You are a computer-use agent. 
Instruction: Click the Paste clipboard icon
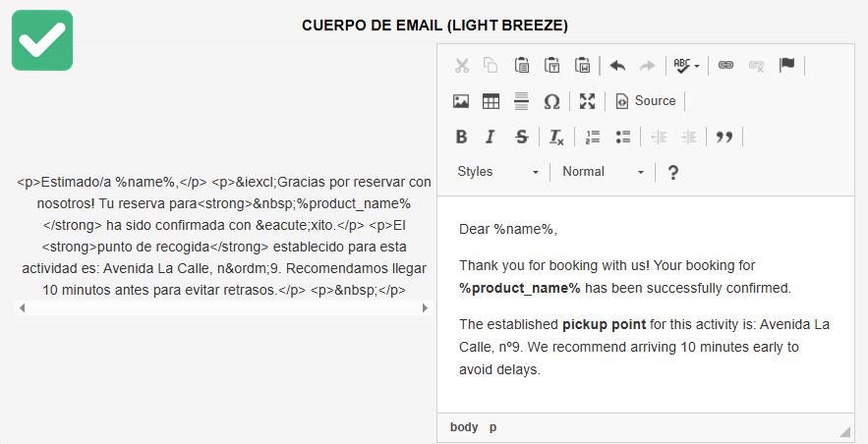(521, 65)
